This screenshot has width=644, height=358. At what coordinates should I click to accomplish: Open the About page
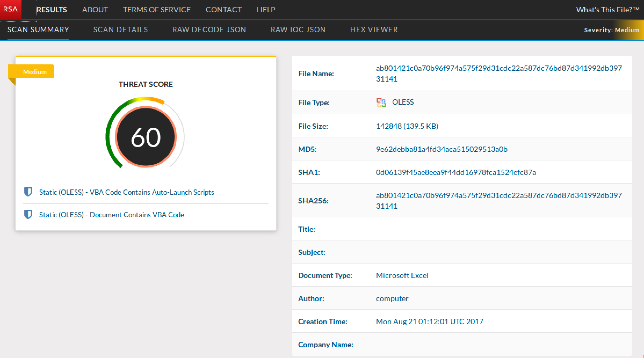(95, 10)
